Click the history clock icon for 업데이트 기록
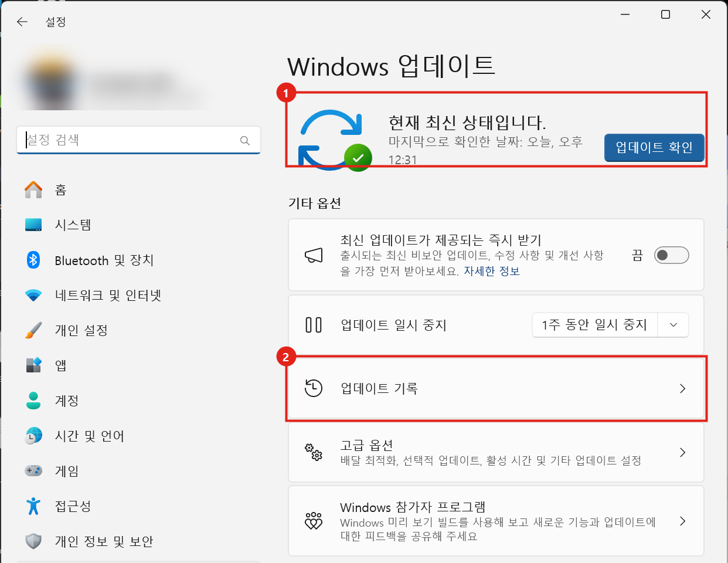This screenshot has width=728, height=563. point(314,388)
